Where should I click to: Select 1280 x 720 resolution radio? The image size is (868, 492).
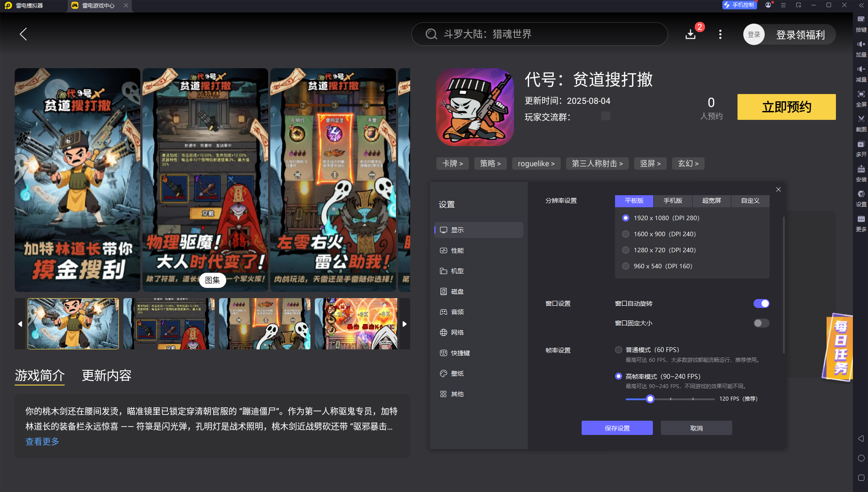coord(626,250)
